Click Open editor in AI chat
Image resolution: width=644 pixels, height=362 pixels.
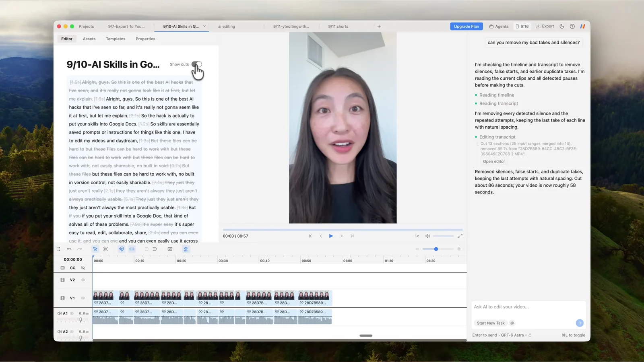pyautogui.click(x=494, y=162)
